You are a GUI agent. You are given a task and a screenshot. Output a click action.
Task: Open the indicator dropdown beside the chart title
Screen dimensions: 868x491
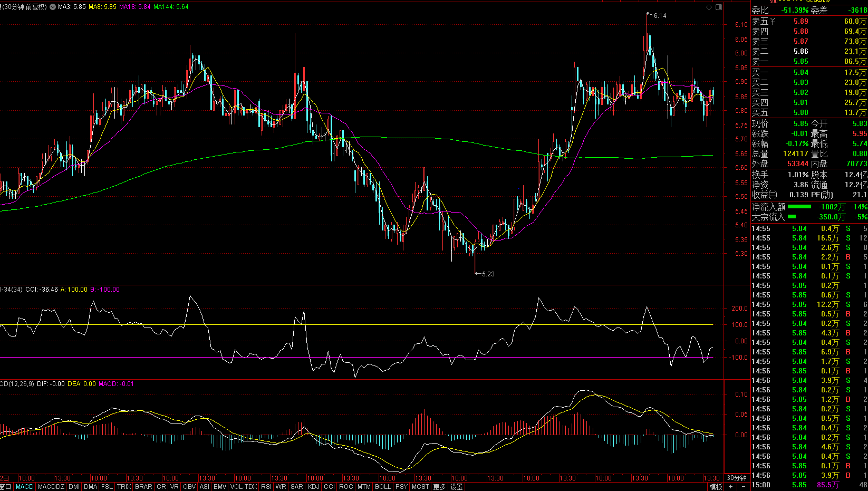tap(53, 7)
